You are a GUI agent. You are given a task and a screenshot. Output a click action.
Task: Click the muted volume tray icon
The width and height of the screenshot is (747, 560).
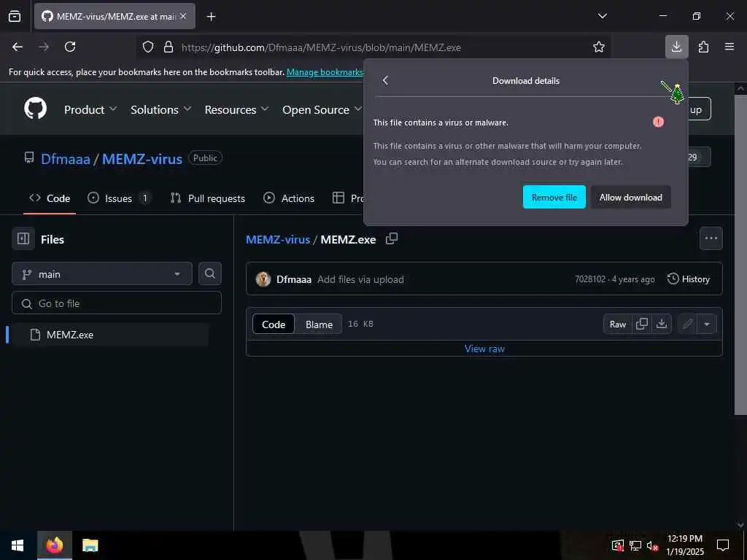pos(653,545)
